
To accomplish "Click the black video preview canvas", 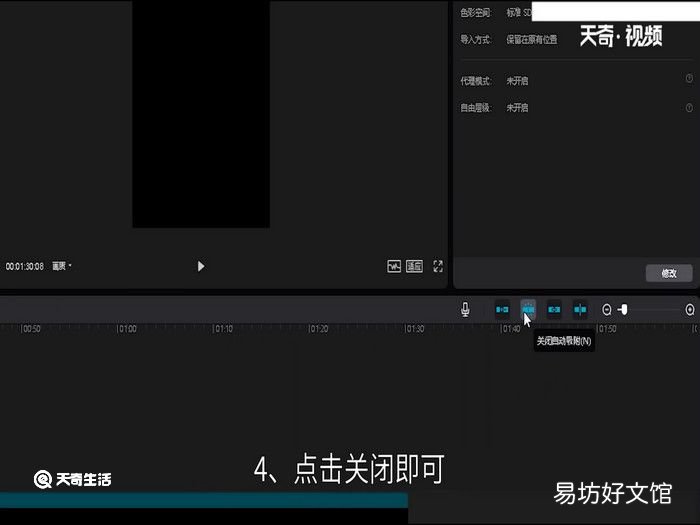I will coord(201,114).
